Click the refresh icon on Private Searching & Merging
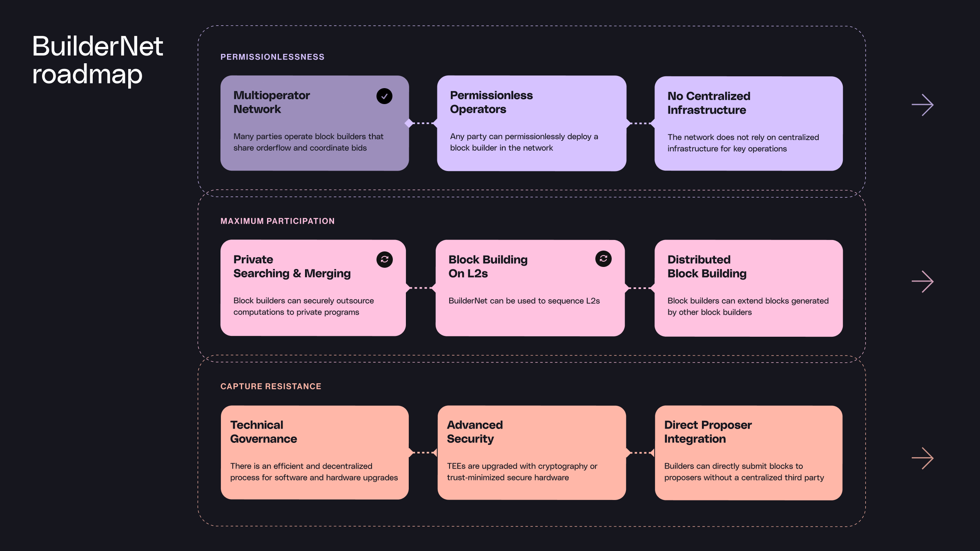This screenshot has height=551, width=980. coord(384,259)
